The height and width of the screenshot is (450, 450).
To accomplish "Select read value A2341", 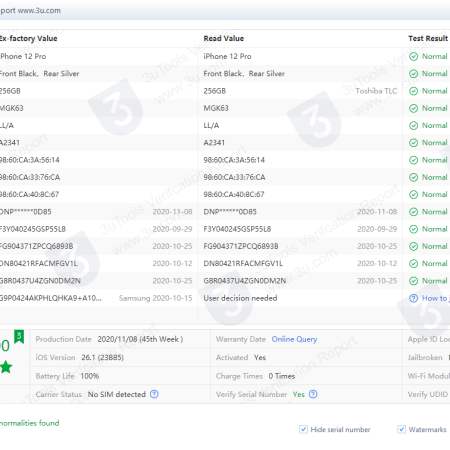I will (x=214, y=143).
